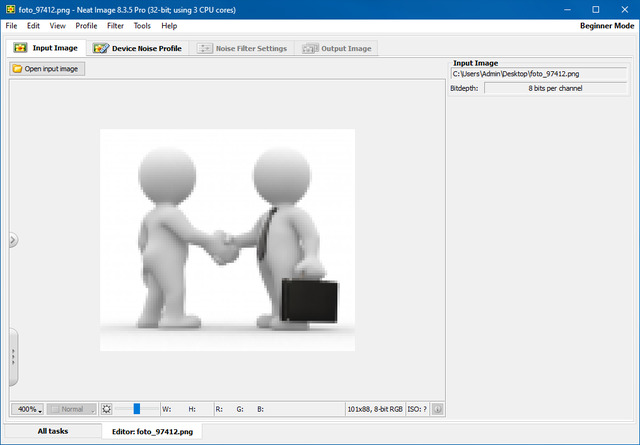
Task: Open the Filter menu
Action: (115, 25)
